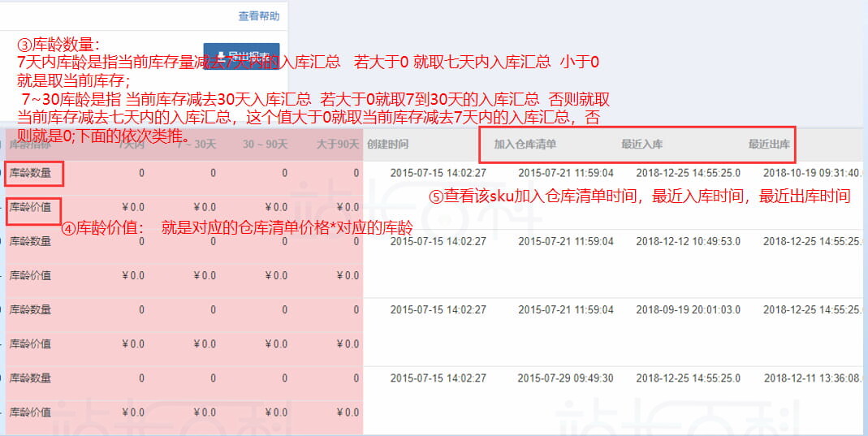This screenshot has height=436, width=868.
Task: Select the 最近入库 column header
Action: [641, 145]
